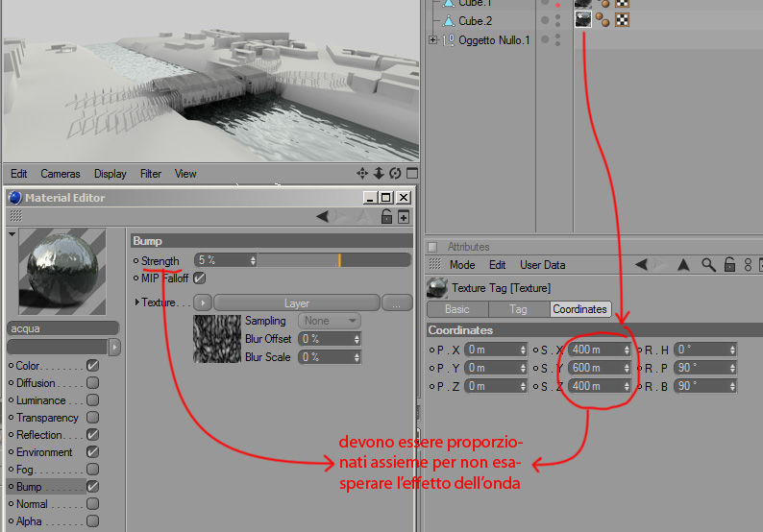Click the Material Editor back arrow
This screenshot has height=532, width=763.
pos(322,216)
